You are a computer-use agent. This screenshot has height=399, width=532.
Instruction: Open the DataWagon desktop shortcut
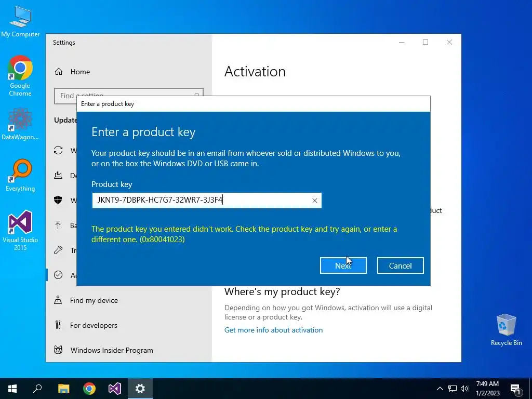(x=20, y=124)
